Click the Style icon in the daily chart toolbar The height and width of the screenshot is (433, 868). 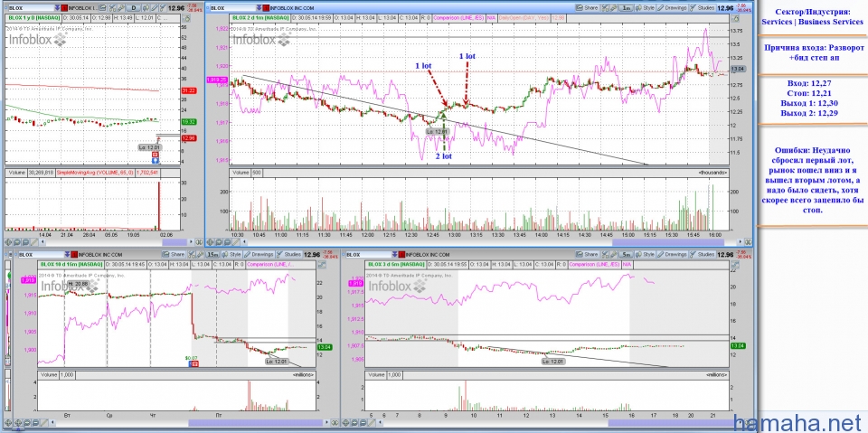click(x=146, y=8)
